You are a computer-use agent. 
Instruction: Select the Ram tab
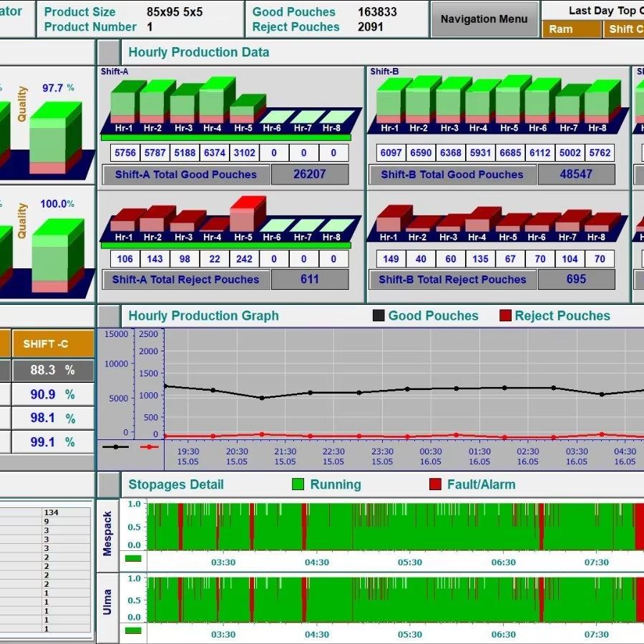point(571,29)
